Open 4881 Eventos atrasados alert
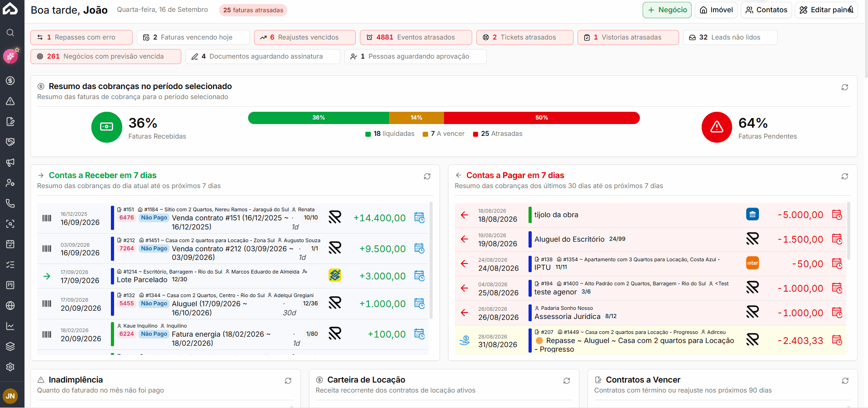This screenshot has width=868, height=408. tap(416, 37)
